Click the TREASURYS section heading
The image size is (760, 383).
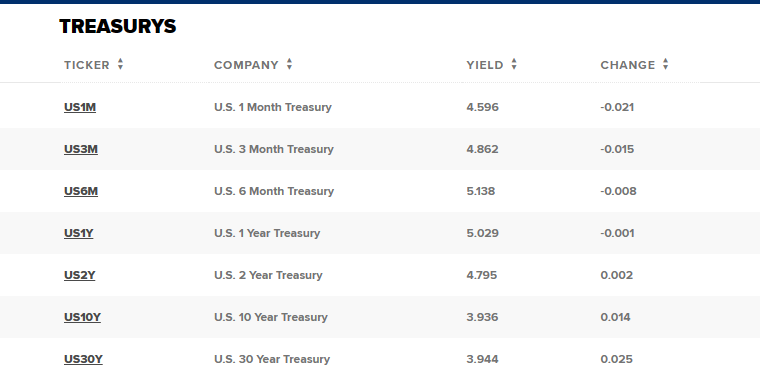click(x=118, y=26)
